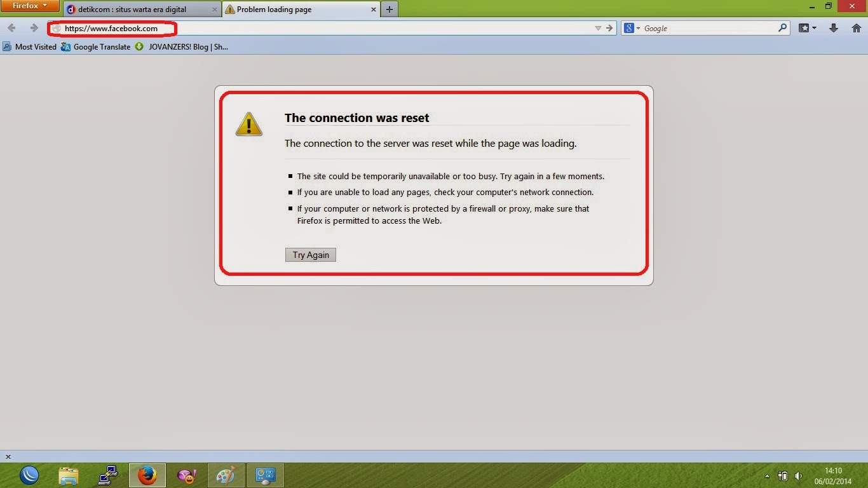
Task: Go back with the back arrow
Action: coord(11,28)
